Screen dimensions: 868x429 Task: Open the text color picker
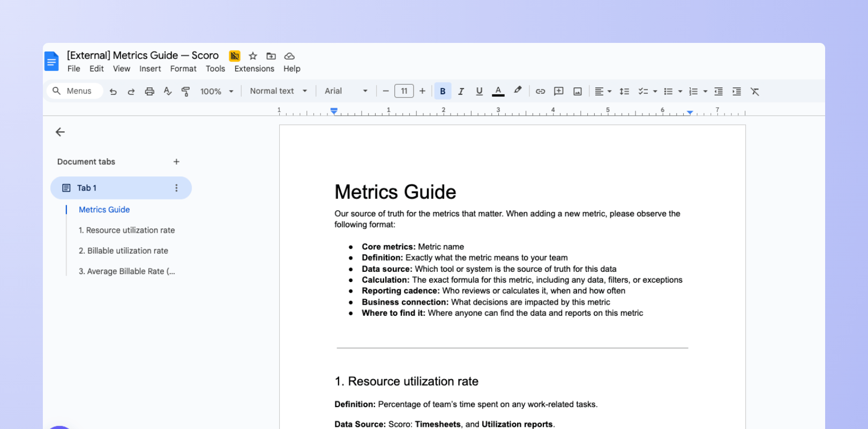pyautogui.click(x=498, y=91)
